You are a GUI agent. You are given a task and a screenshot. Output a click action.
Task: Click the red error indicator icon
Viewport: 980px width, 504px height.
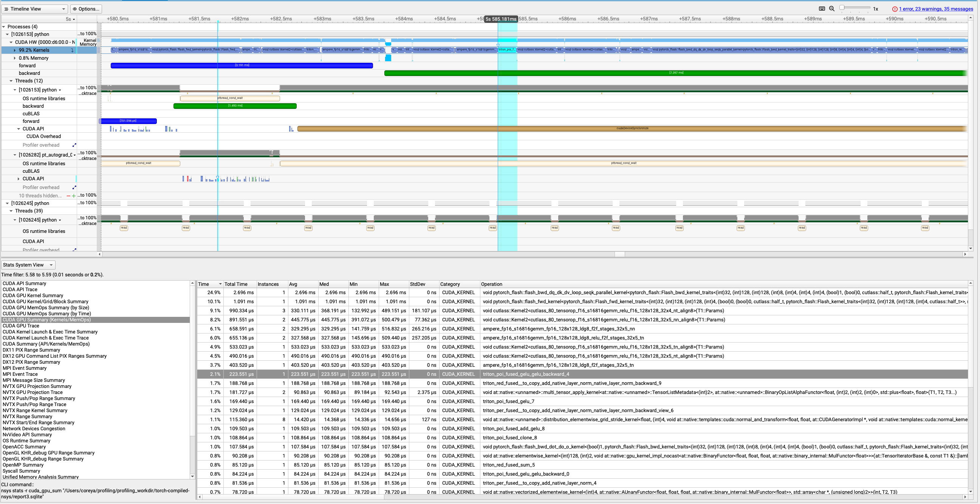[x=895, y=9]
